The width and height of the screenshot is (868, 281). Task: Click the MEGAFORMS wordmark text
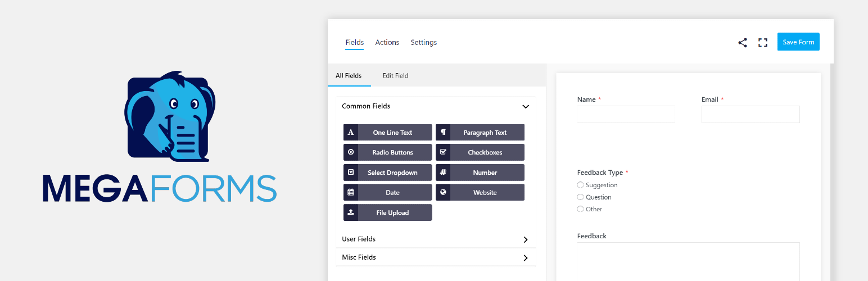pyautogui.click(x=160, y=188)
